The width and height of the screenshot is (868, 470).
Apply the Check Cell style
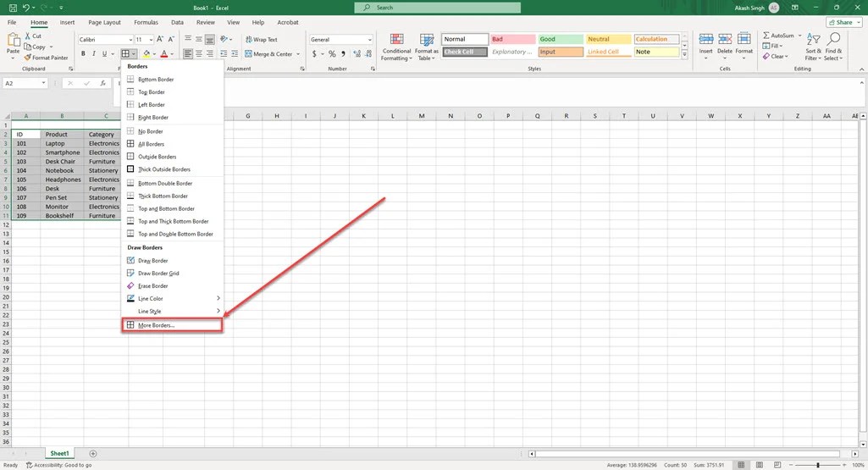tap(465, 52)
